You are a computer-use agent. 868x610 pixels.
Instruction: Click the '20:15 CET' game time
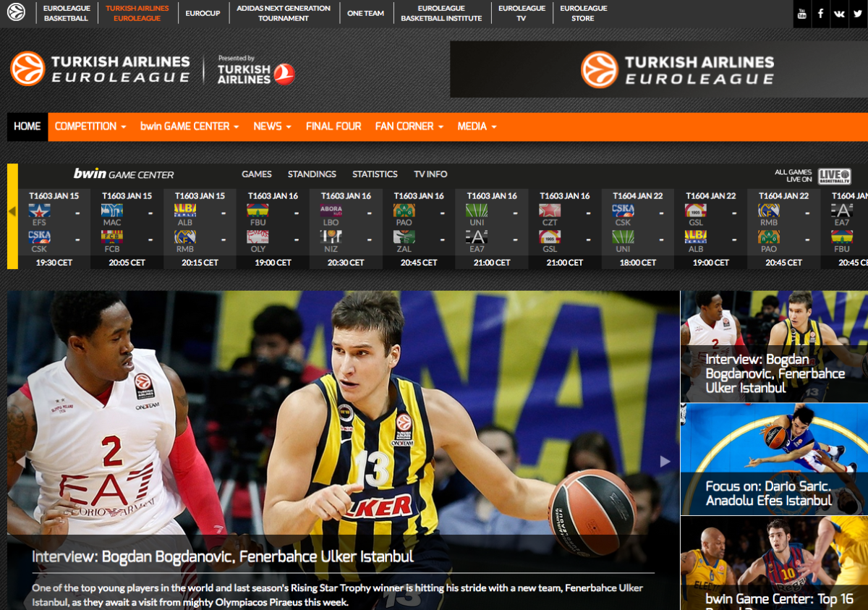[200, 263]
